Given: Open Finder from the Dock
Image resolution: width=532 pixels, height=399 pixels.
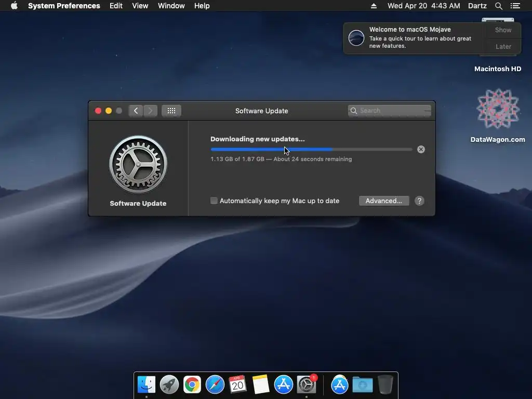Looking at the screenshot, I should click(146, 384).
